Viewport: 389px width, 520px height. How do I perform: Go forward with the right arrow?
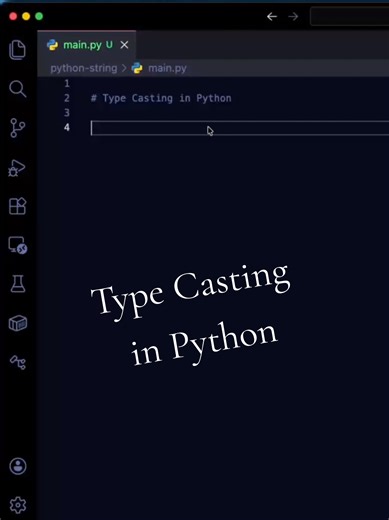coord(293,16)
